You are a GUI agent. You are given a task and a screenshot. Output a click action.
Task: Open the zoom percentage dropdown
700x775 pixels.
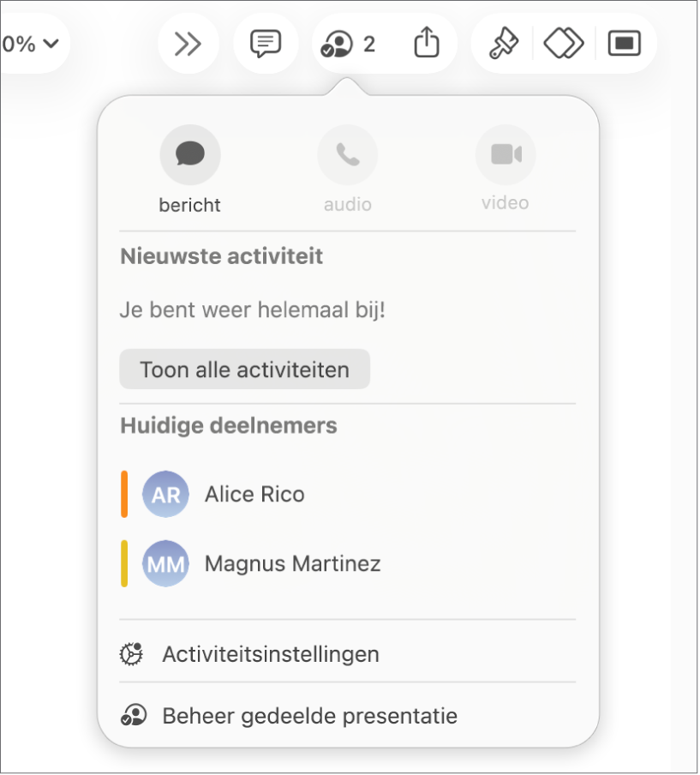(32, 44)
